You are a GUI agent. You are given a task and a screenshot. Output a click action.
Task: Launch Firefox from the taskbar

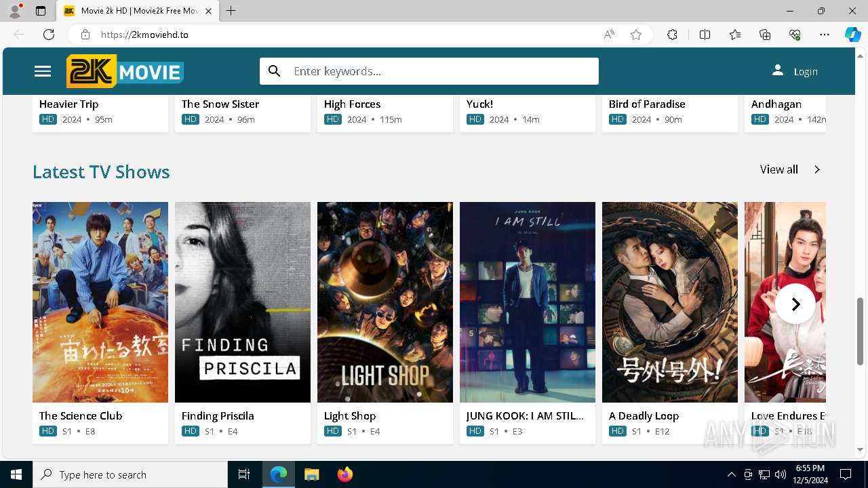pyautogui.click(x=345, y=474)
